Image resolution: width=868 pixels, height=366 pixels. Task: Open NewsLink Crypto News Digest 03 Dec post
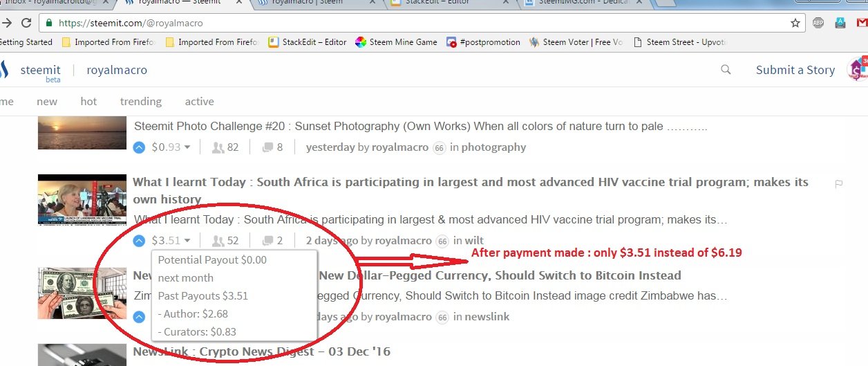261,351
